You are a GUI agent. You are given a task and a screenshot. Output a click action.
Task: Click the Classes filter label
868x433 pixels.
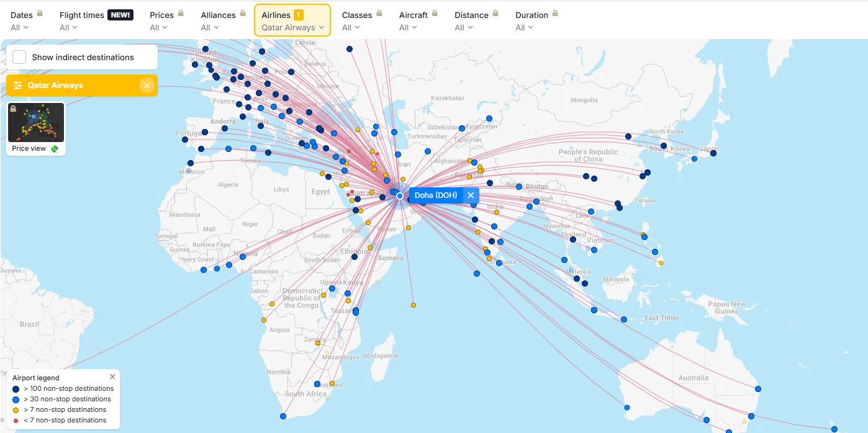(x=357, y=15)
